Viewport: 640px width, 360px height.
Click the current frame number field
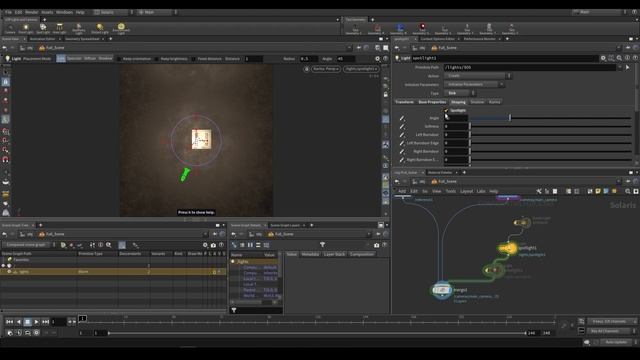pos(58,322)
